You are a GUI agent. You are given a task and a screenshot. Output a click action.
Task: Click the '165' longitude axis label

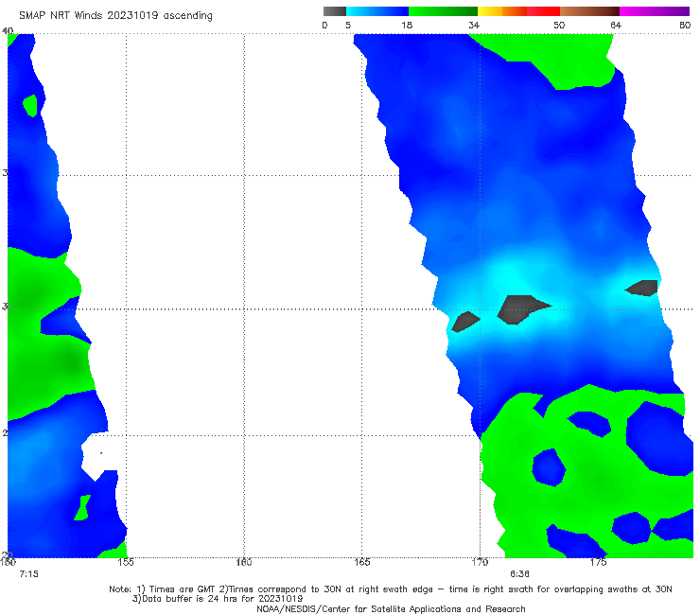tap(362, 562)
